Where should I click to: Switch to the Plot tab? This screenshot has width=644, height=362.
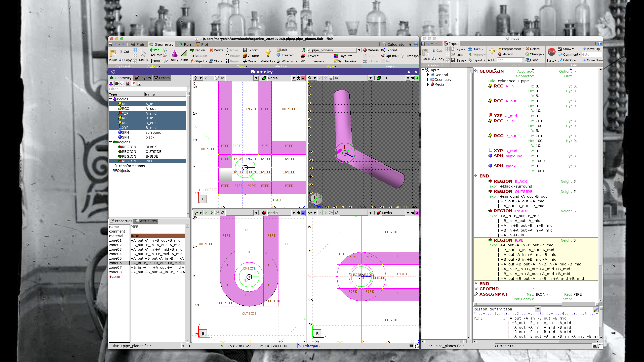(x=202, y=44)
